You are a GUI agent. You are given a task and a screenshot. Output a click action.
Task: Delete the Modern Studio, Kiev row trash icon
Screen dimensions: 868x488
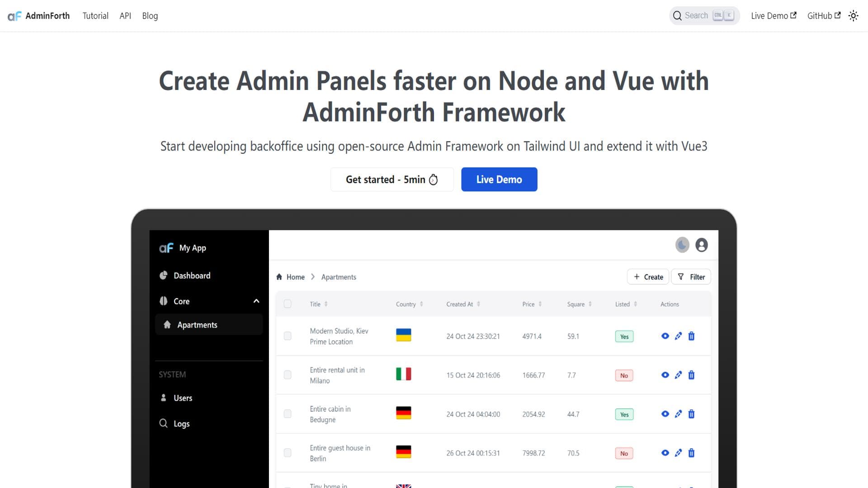691,336
